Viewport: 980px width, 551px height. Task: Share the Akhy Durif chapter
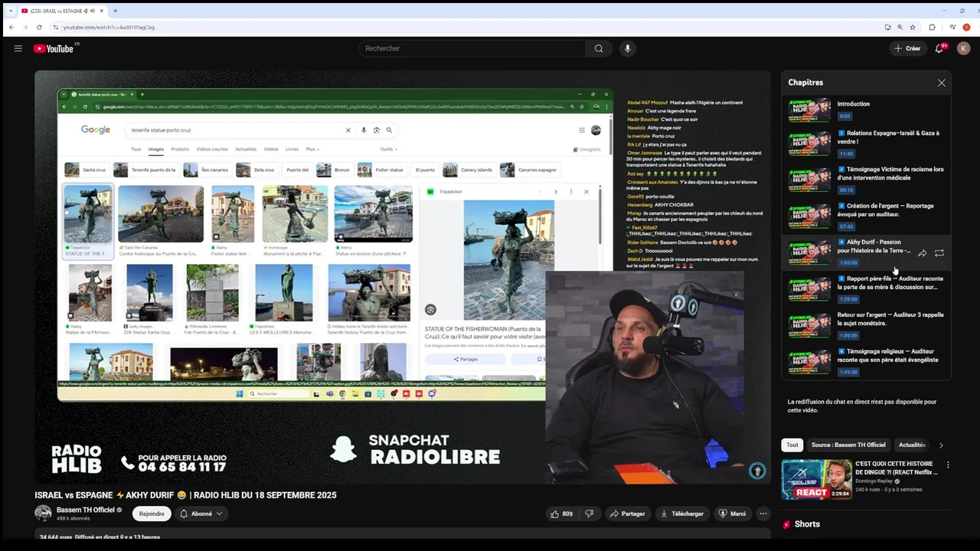click(922, 253)
